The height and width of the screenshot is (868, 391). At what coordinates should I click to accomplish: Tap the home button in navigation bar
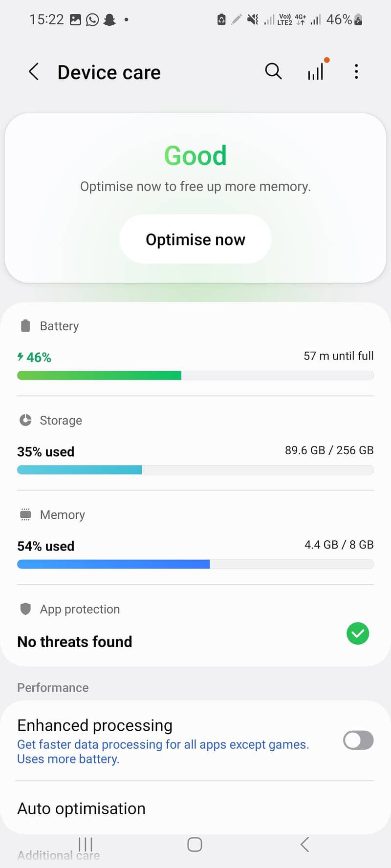195,844
